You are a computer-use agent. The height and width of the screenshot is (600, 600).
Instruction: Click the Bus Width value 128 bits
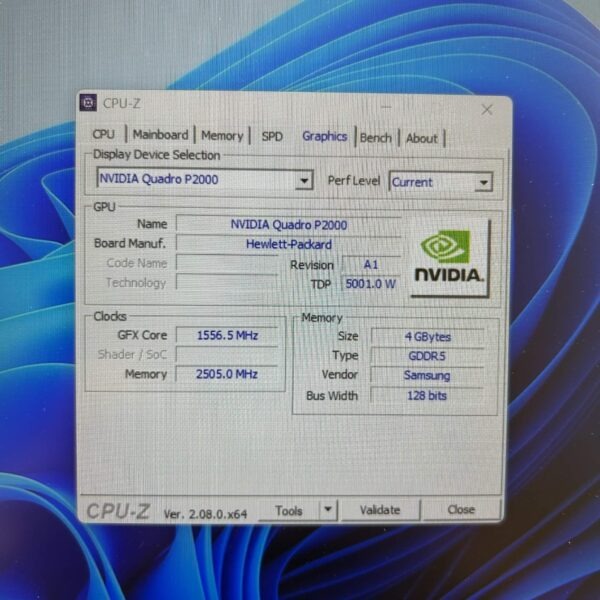click(x=427, y=395)
